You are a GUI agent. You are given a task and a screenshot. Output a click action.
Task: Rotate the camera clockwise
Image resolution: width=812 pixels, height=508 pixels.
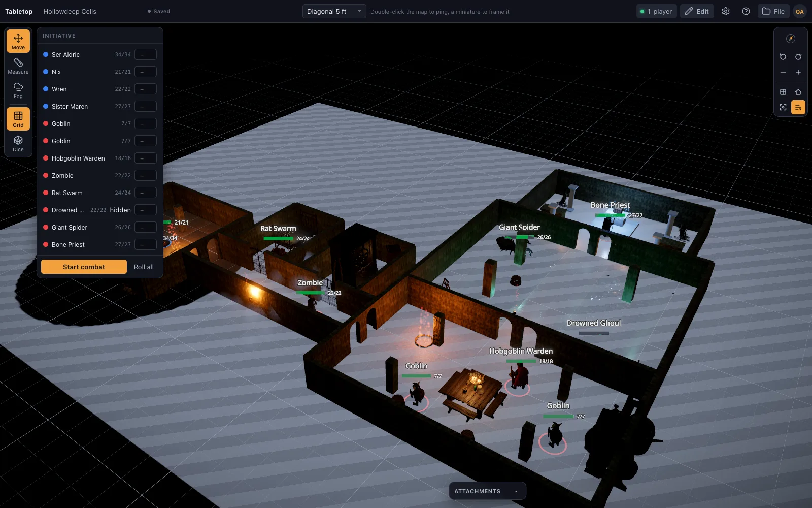tap(798, 57)
